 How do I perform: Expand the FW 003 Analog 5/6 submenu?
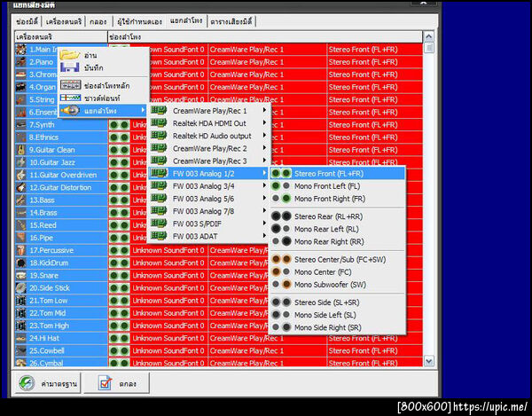(x=209, y=199)
